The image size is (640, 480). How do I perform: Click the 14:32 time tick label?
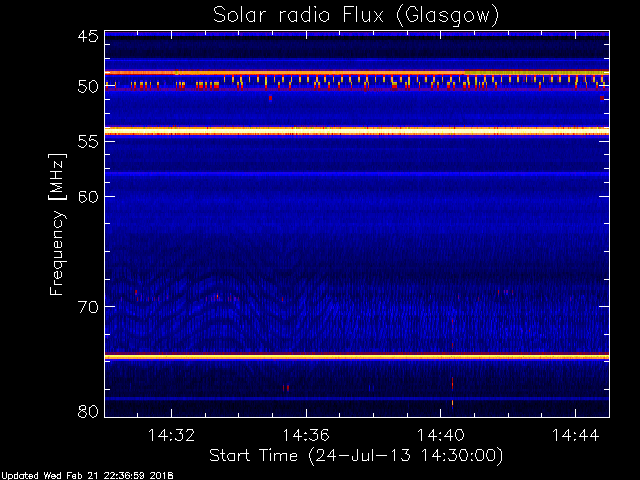[x=171, y=435]
